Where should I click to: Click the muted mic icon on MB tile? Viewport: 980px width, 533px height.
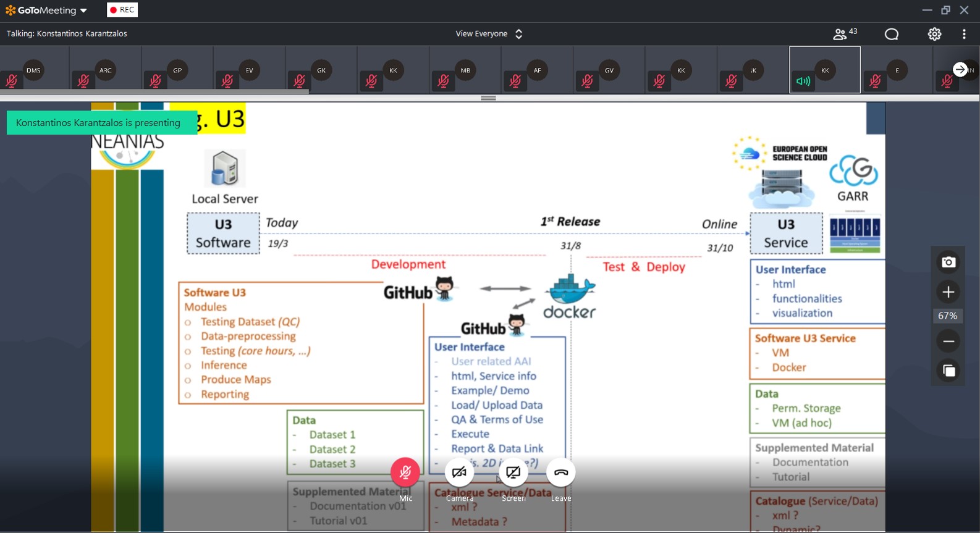point(444,80)
